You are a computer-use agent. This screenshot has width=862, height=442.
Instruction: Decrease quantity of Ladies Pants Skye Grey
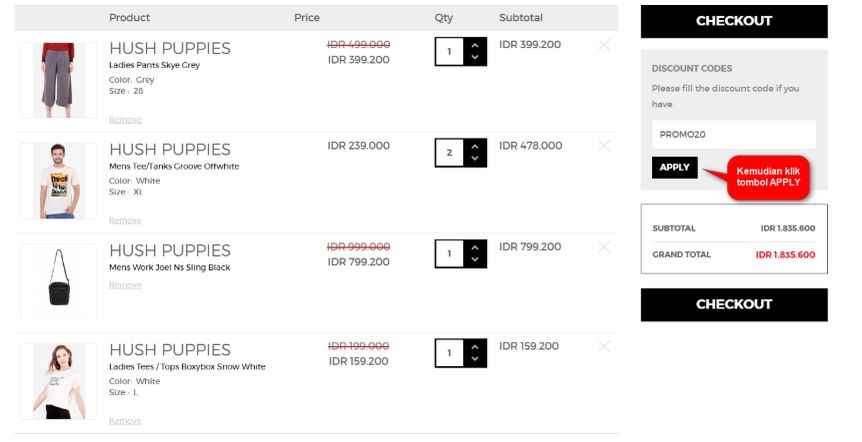coord(475,57)
